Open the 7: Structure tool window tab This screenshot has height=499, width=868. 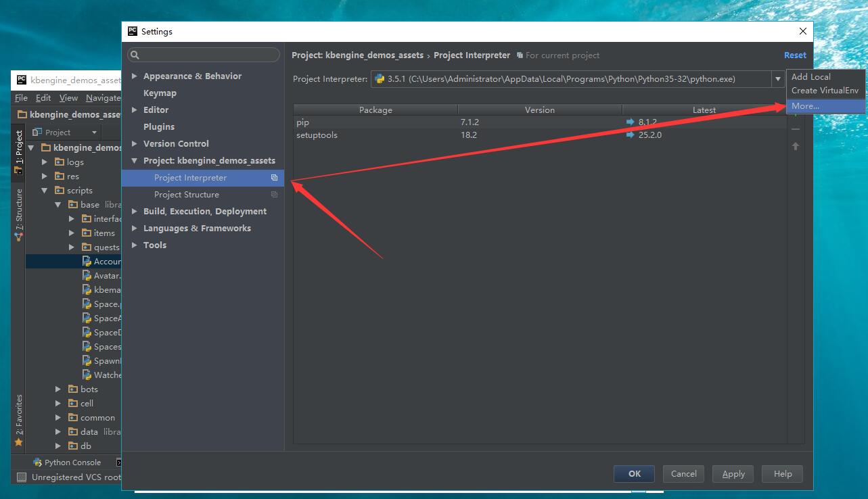pos(18,214)
